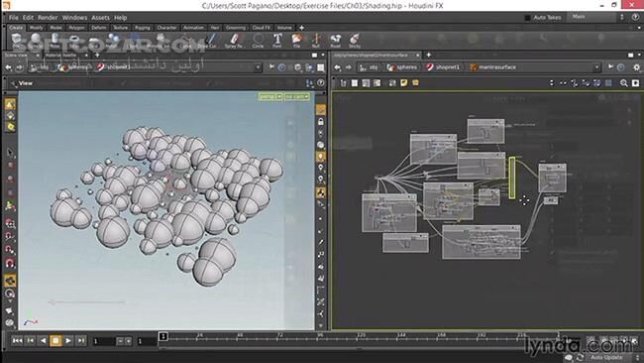Select the Null shelf tool
Screen dimensions: 644x363
point(315,41)
